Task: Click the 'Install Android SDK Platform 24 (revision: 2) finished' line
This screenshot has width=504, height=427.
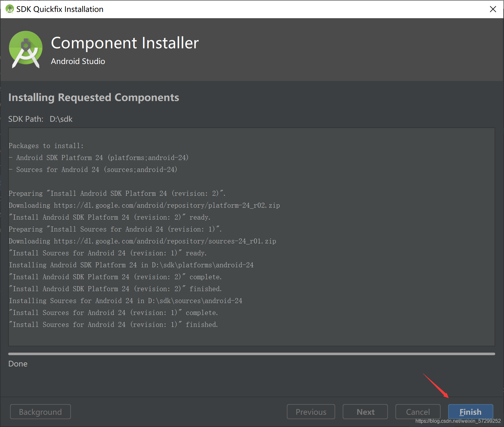Action: pyautogui.click(x=115, y=289)
